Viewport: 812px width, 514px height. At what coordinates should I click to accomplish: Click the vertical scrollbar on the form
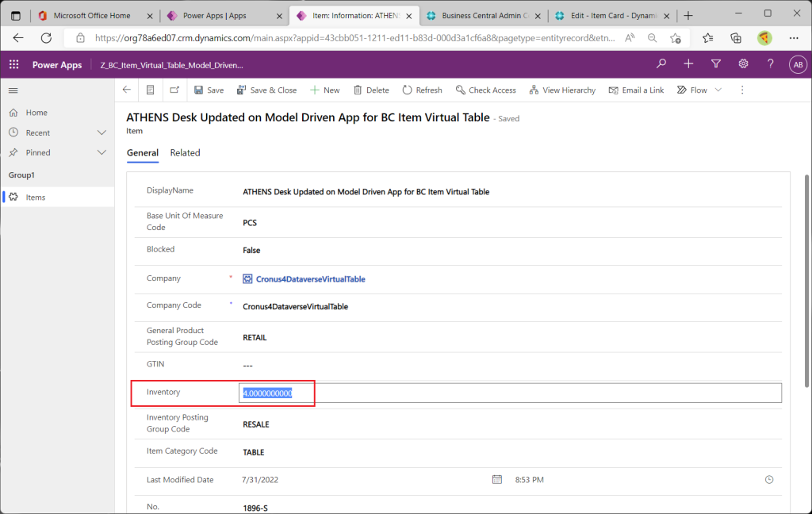(x=806, y=282)
